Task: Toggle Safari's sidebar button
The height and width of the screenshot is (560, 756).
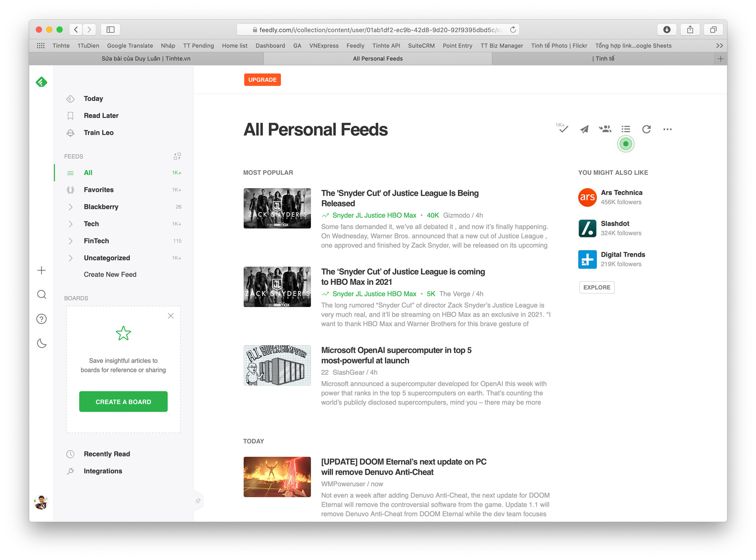Action: pos(110,30)
